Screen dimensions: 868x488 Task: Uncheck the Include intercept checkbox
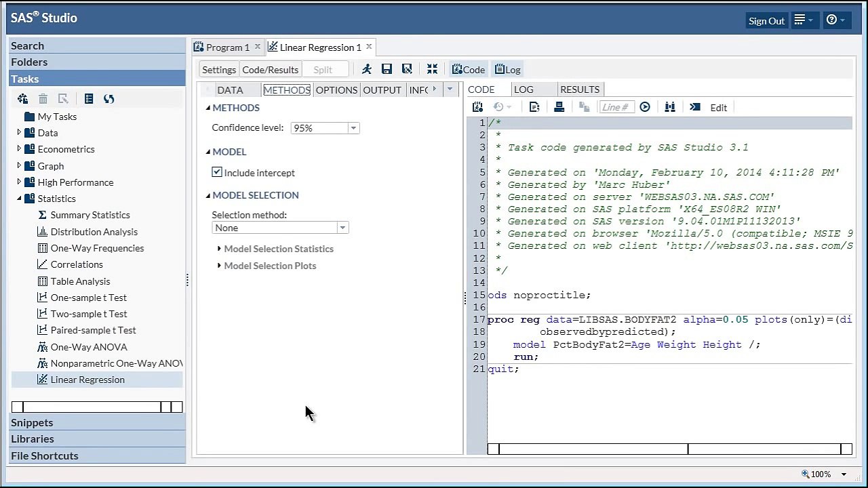pos(217,172)
